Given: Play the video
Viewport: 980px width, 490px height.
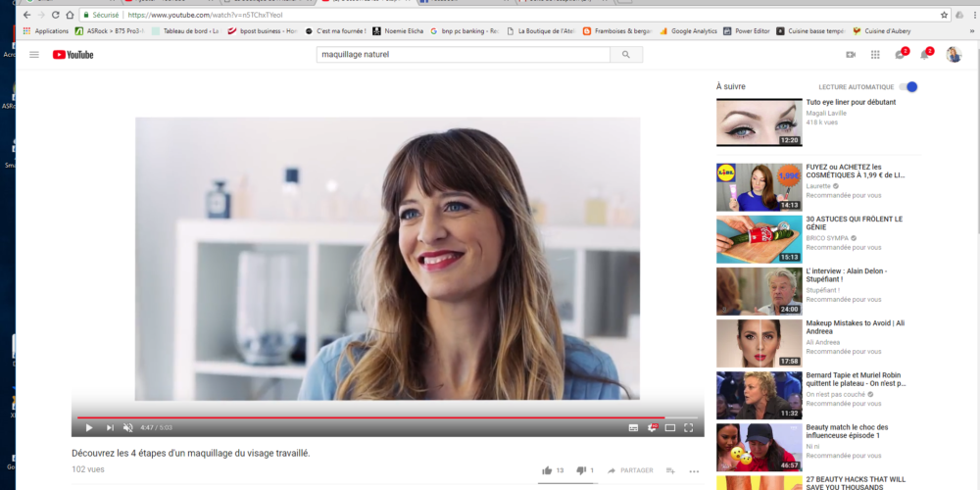Looking at the screenshot, I should (89, 428).
